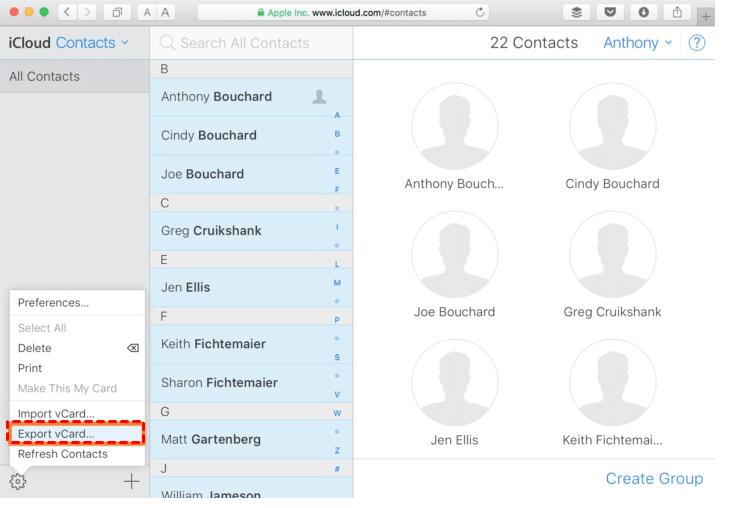Increase text size with large A button
Viewport: 754px width, 508px height.
point(165,12)
